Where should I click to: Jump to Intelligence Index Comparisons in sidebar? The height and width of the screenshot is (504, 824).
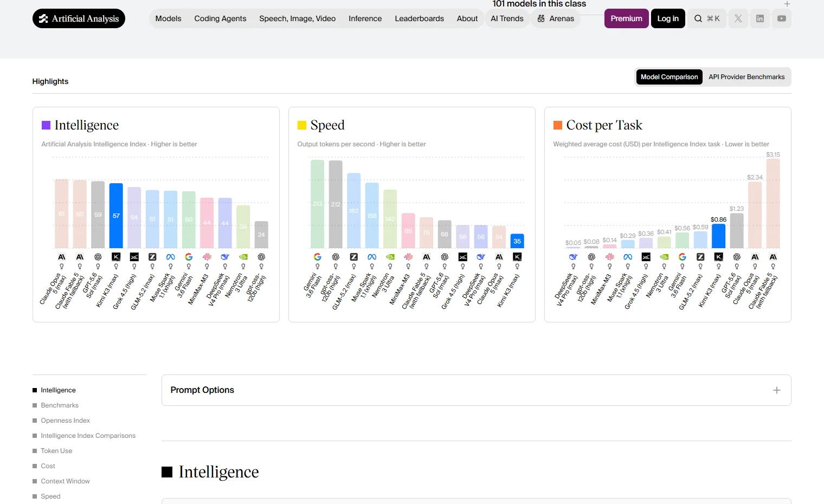[x=88, y=436]
